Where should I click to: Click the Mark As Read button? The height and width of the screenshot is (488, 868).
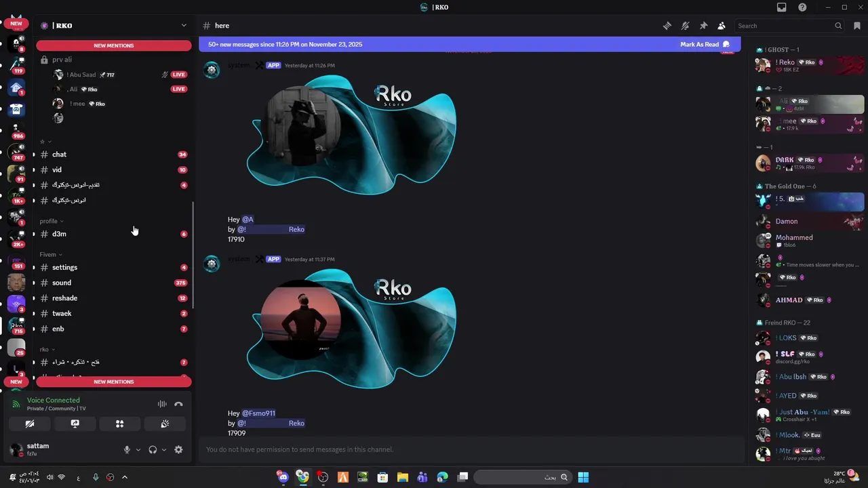705,45
